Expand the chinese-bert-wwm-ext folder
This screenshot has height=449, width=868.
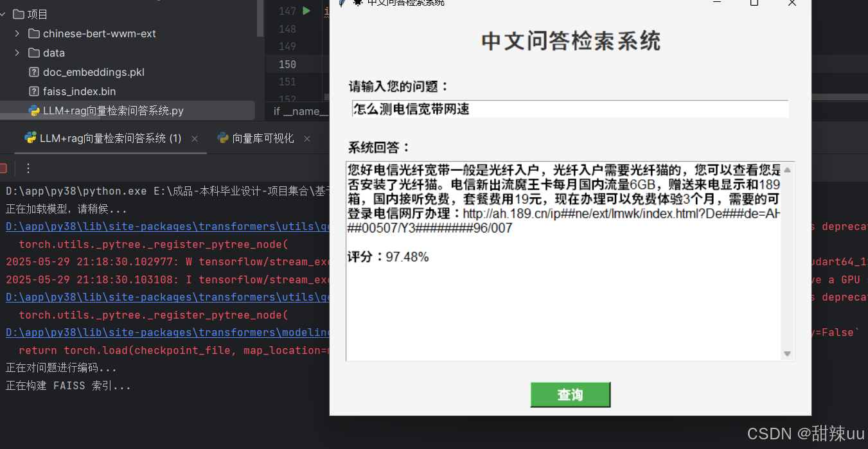17,33
